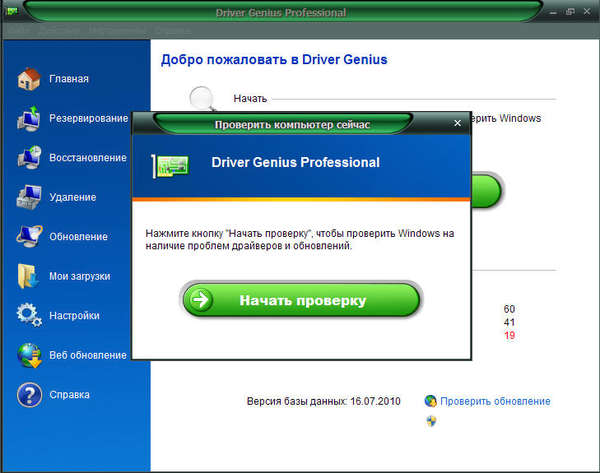This screenshot has height=473, width=600.
Task: Click the value 60 in the statistics
Action: [x=509, y=309]
